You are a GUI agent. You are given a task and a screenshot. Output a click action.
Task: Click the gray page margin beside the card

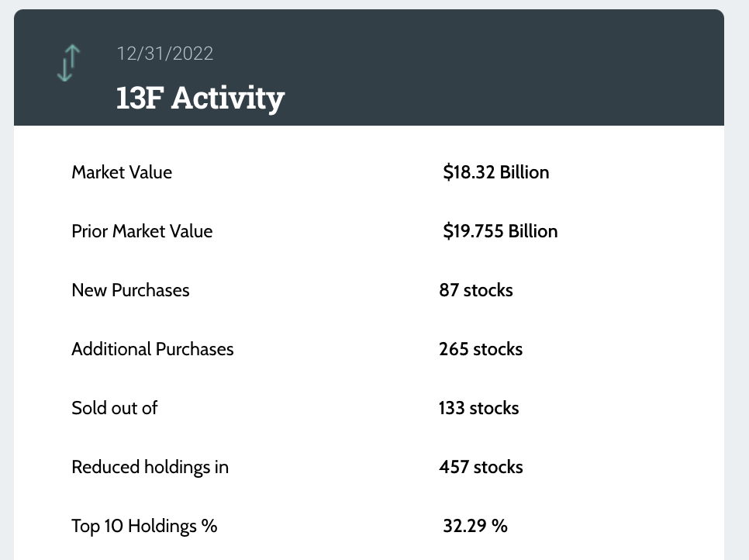click(x=737, y=310)
